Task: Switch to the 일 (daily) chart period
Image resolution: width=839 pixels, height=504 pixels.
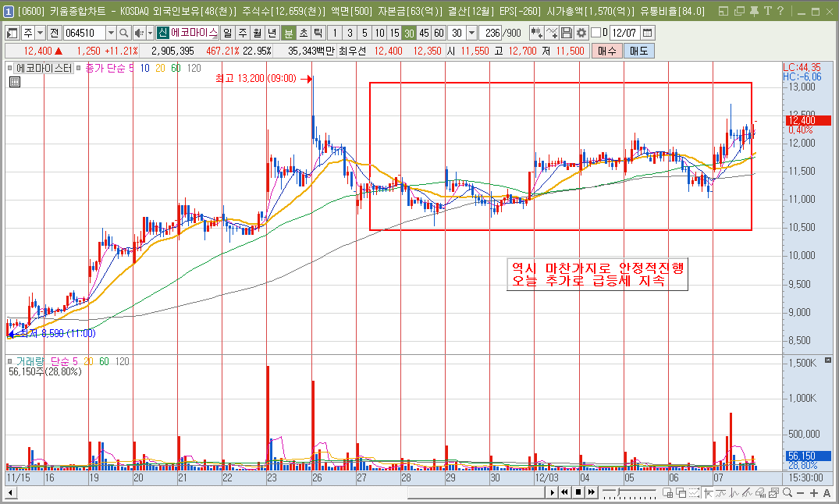Action: [x=226, y=33]
